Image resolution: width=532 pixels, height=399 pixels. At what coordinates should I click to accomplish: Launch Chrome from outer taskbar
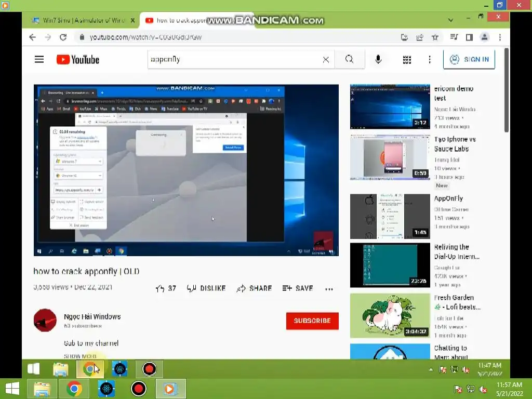click(74, 389)
